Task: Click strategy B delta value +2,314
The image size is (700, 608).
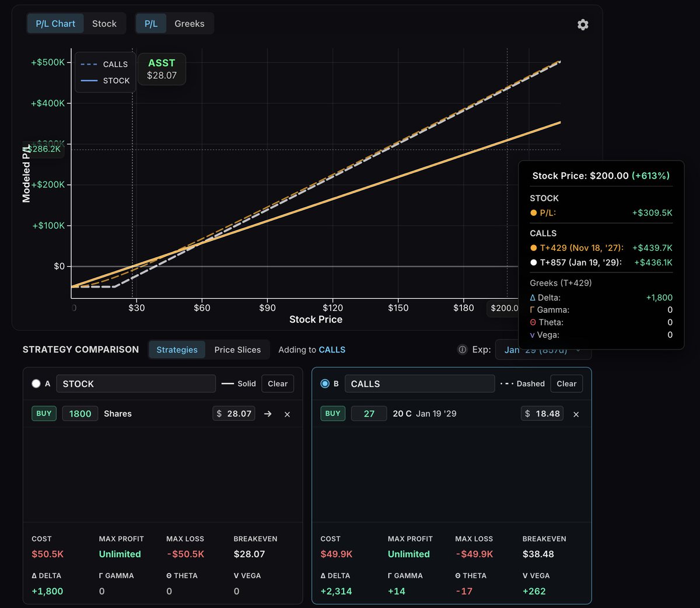Action: (x=336, y=591)
